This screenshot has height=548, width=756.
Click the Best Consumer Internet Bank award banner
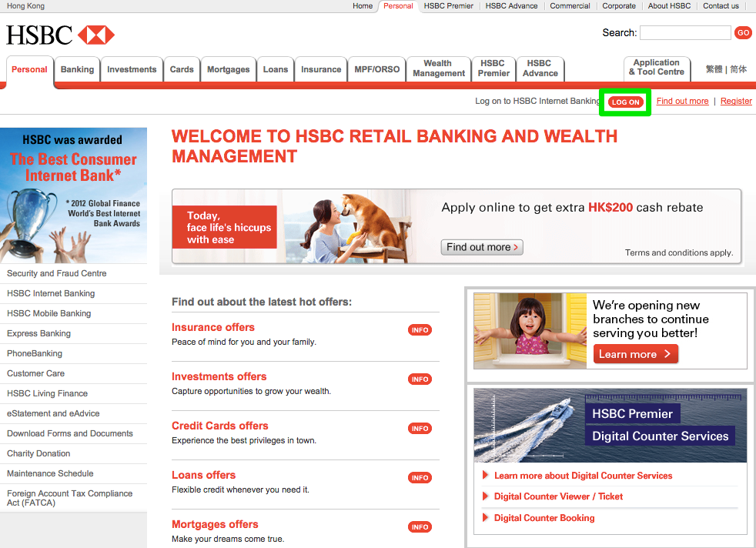pos(73,195)
